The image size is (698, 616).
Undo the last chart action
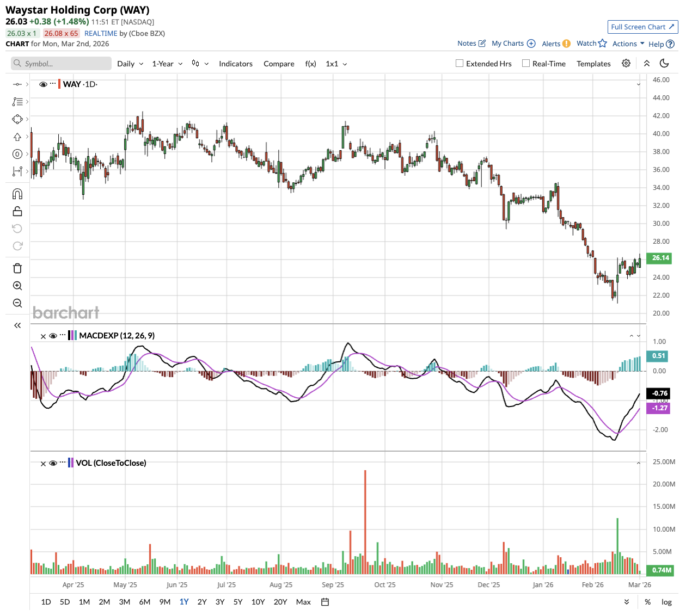point(17,229)
